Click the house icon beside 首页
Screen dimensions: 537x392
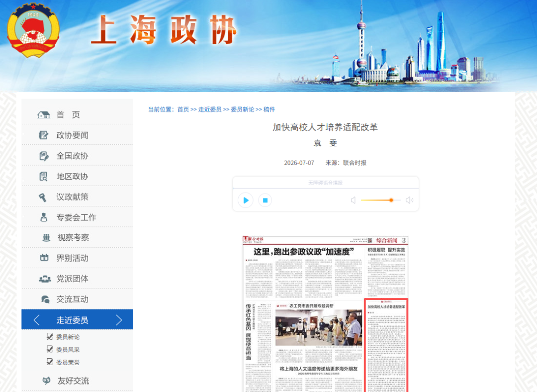tap(43, 115)
